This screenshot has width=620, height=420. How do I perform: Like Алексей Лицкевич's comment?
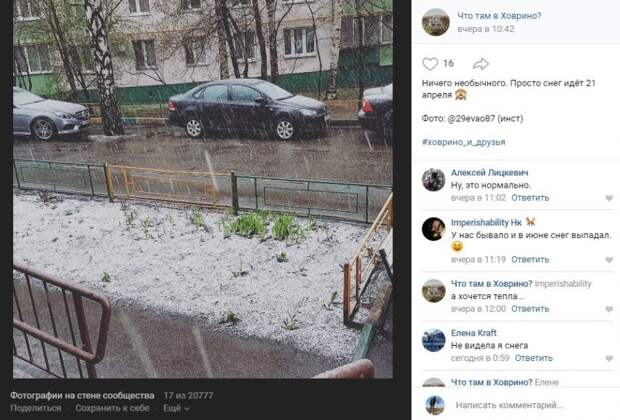(x=609, y=198)
